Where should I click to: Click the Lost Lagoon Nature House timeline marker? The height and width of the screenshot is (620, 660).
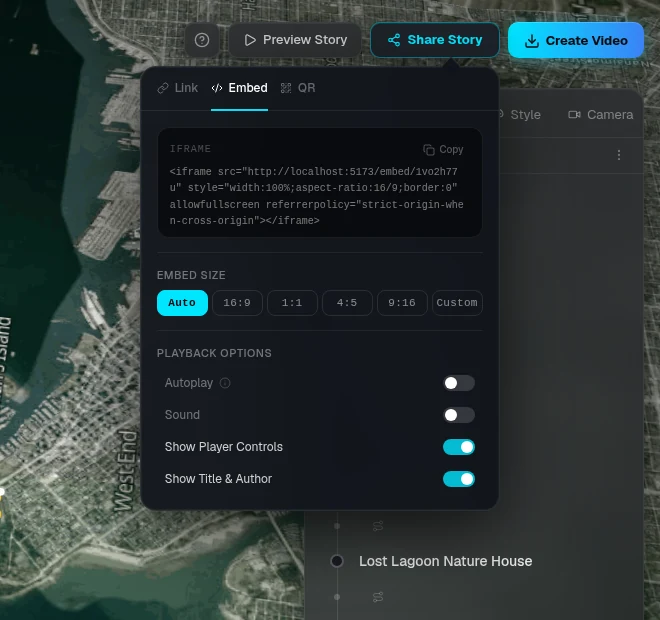point(337,561)
